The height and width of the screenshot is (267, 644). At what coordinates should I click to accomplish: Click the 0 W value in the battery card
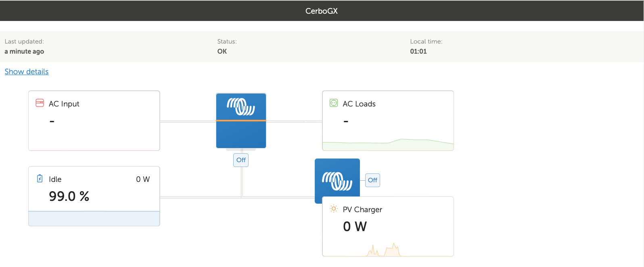pyautogui.click(x=143, y=179)
